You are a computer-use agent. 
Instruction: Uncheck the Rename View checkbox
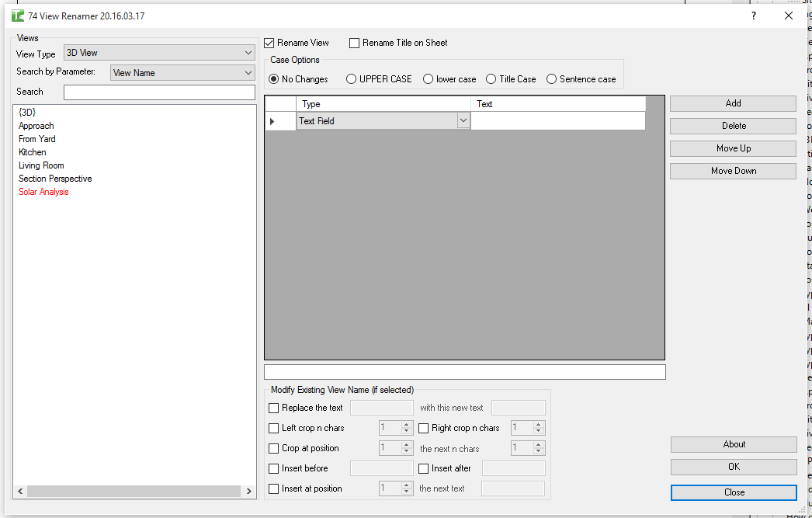click(269, 43)
